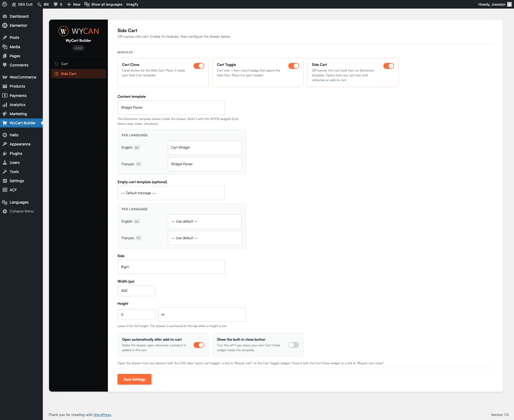
Task: Click the Collapse Menu arrow icon
Action: coord(5,211)
